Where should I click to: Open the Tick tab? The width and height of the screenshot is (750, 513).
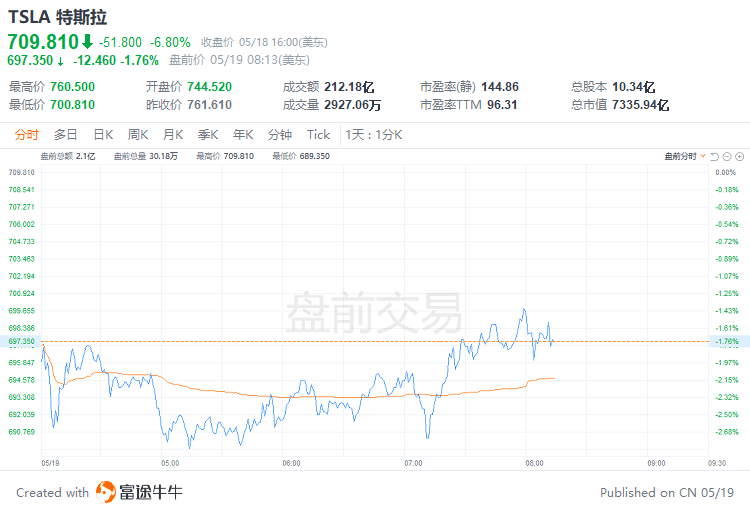tap(319, 135)
